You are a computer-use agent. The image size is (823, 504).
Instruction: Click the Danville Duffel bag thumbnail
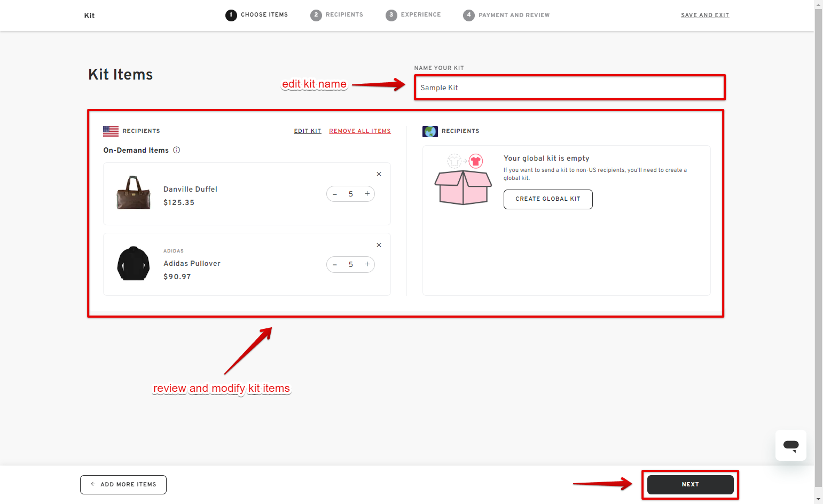(x=134, y=192)
